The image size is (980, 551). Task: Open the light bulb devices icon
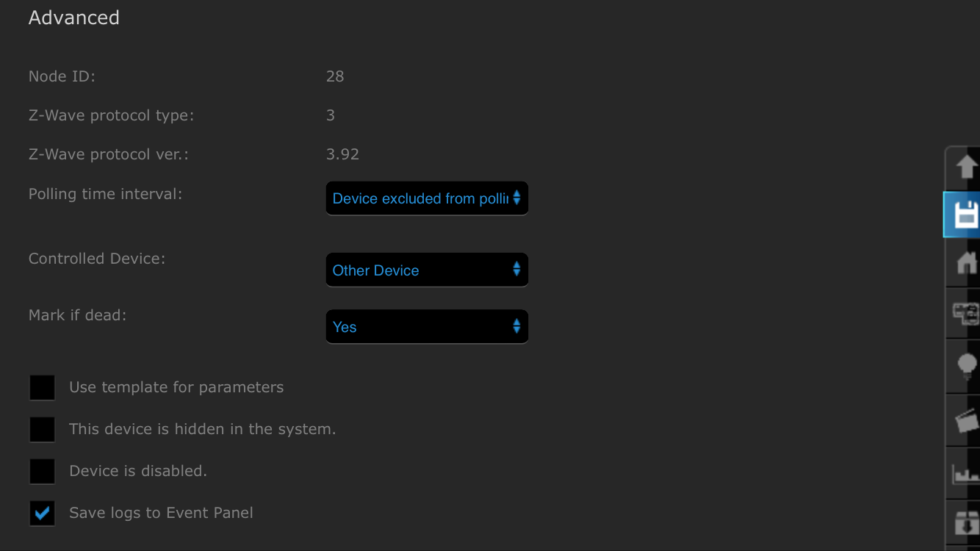(965, 366)
